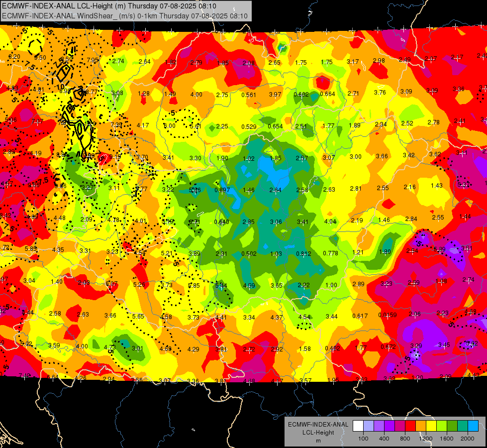The height and width of the screenshot is (448, 487).
Task: Click the grid value 1.21
Action: [x=358, y=252]
